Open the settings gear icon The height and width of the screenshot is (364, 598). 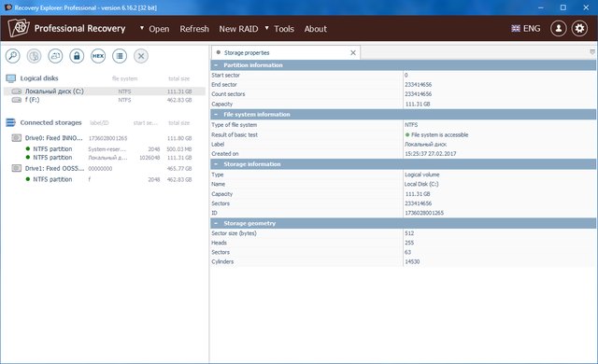579,29
